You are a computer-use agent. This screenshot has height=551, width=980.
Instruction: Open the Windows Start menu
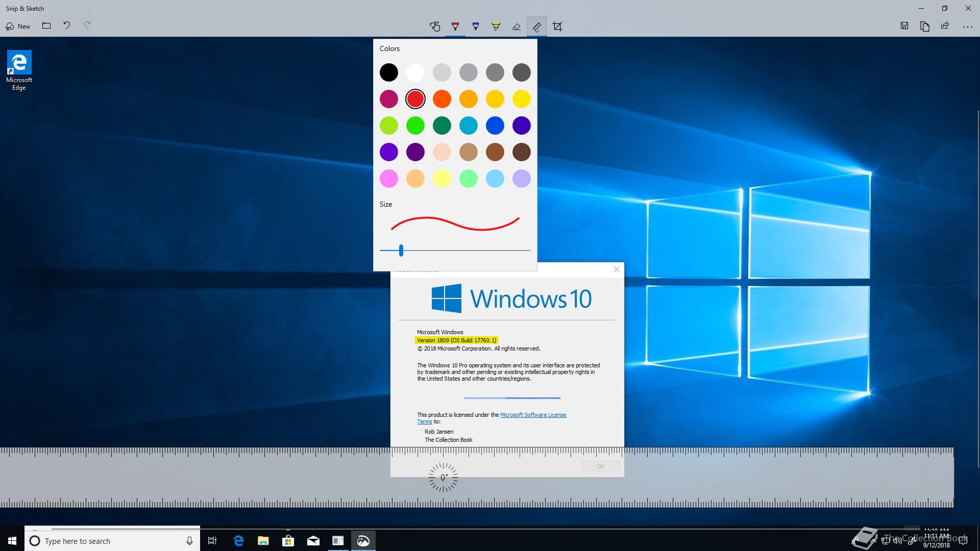12,541
